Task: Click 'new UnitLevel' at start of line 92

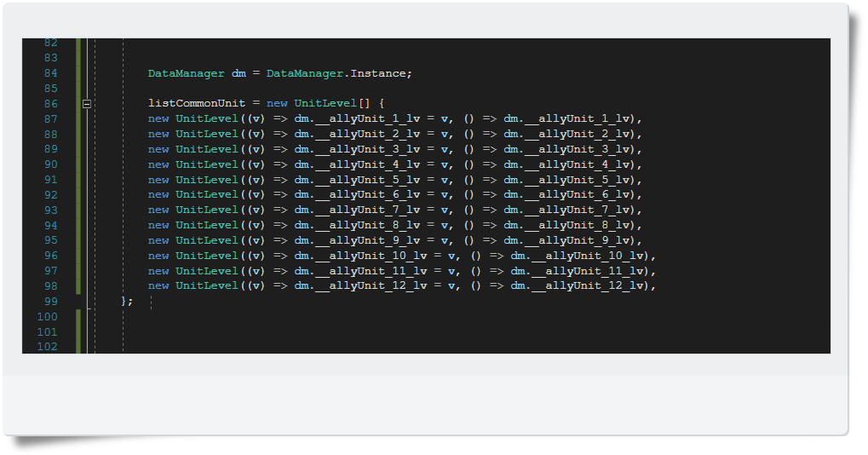Action: pyautogui.click(x=193, y=195)
